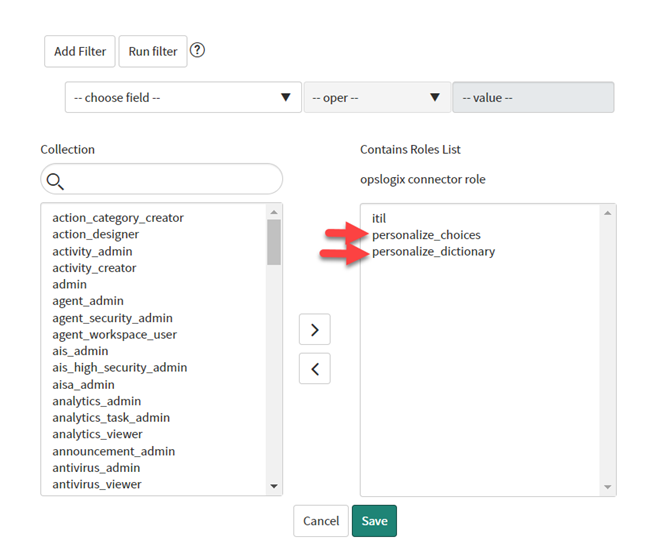The height and width of the screenshot is (556, 670).
Task: Choose antivirus_admin from the Collection list
Action: point(96,468)
